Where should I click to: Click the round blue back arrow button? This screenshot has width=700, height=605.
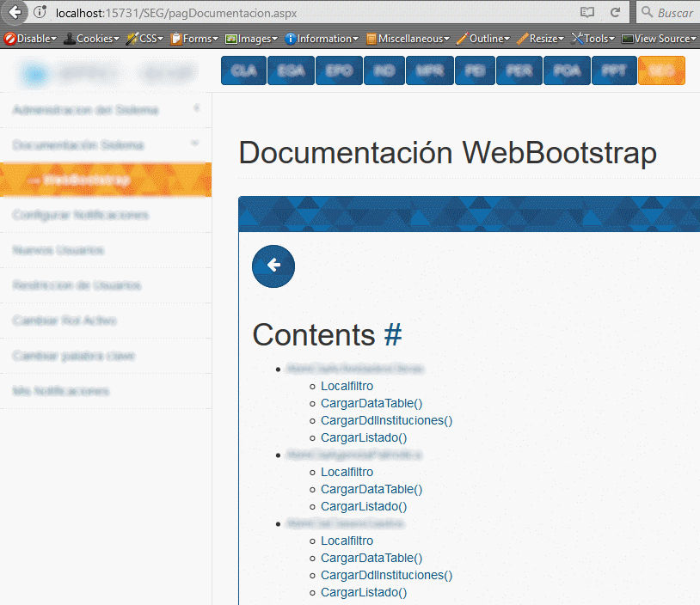pyautogui.click(x=273, y=266)
